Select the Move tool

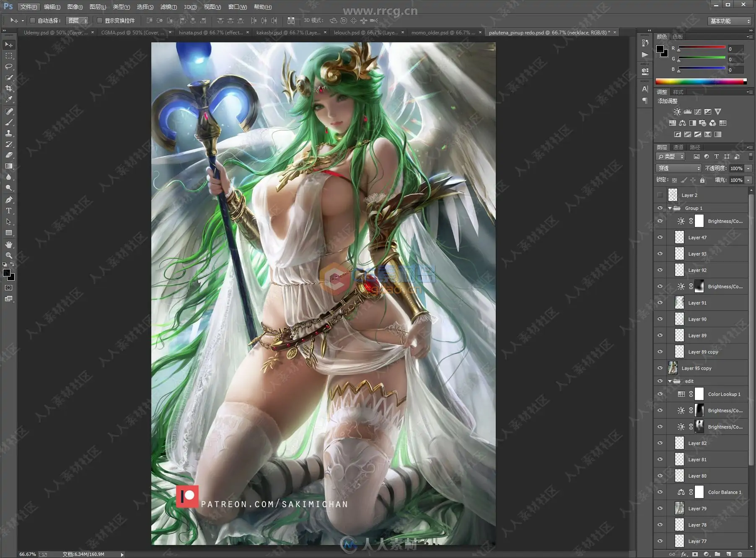(x=9, y=44)
